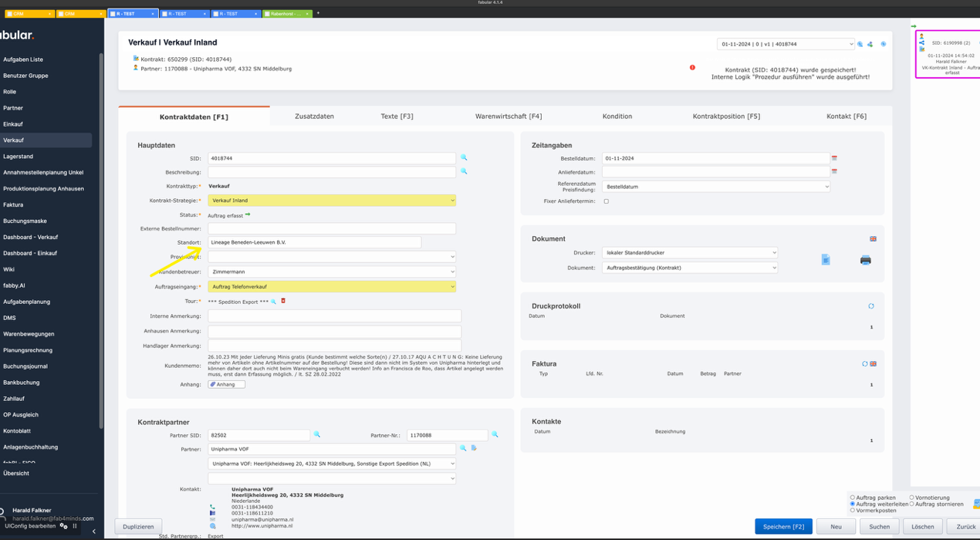Click the Anhang attachment button

(x=226, y=383)
